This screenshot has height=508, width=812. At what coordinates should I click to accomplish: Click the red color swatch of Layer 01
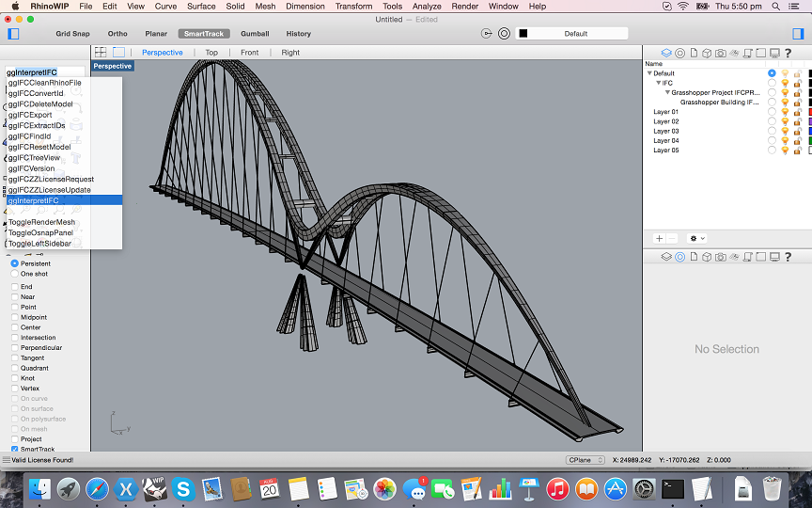809,112
